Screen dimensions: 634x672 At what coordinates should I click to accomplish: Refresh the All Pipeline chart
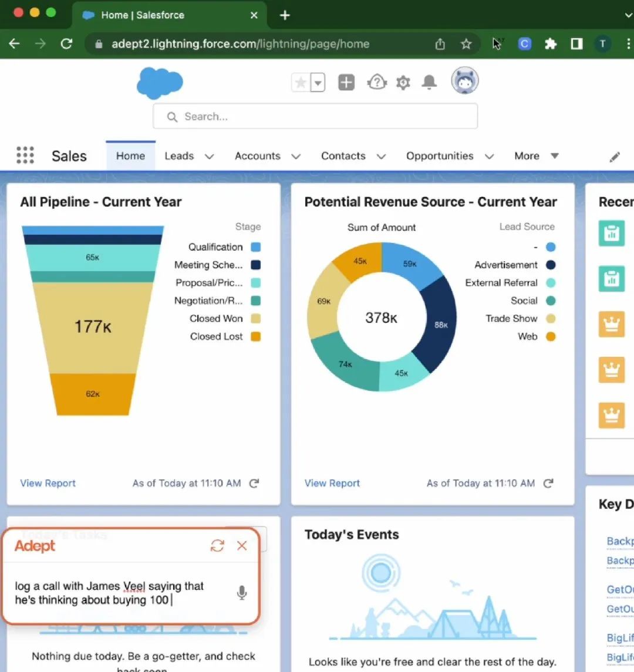[x=254, y=484]
